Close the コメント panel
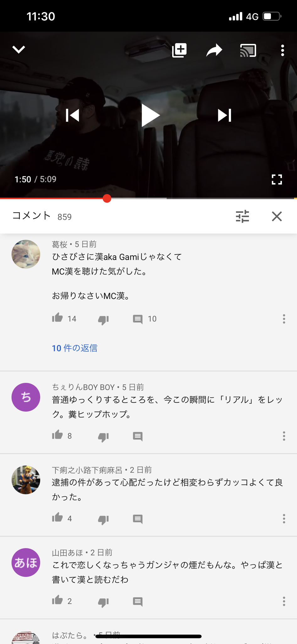Image resolution: width=297 pixels, height=644 pixels. coord(277,216)
